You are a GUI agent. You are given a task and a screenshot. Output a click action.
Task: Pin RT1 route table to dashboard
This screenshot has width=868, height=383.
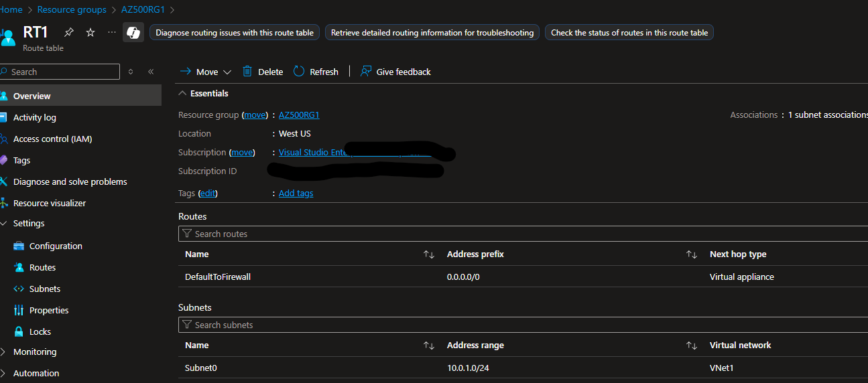(x=69, y=32)
